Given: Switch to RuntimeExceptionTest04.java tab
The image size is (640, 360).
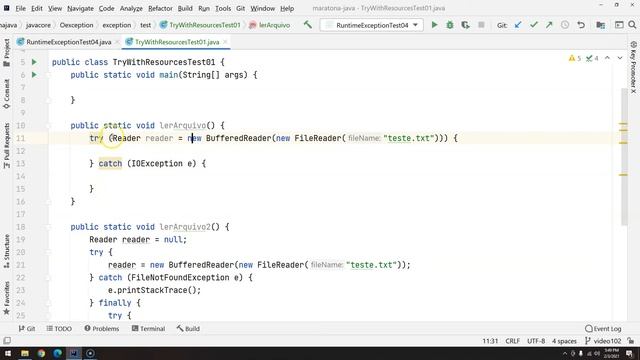Looking at the screenshot, I should click(x=68, y=42).
